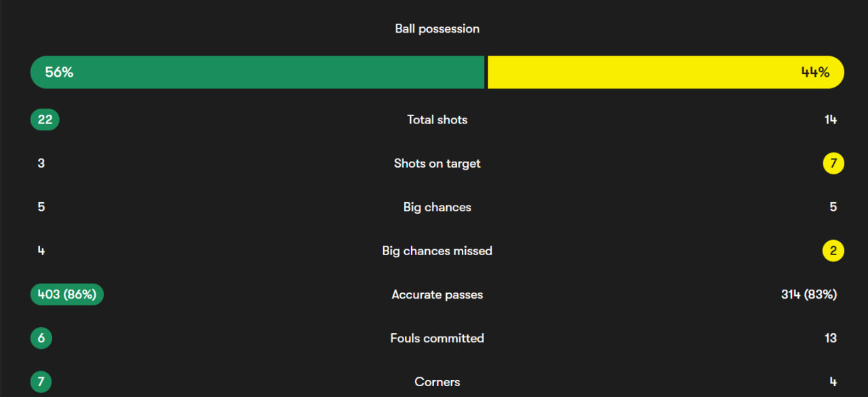Click the Total shots label

(x=437, y=120)
